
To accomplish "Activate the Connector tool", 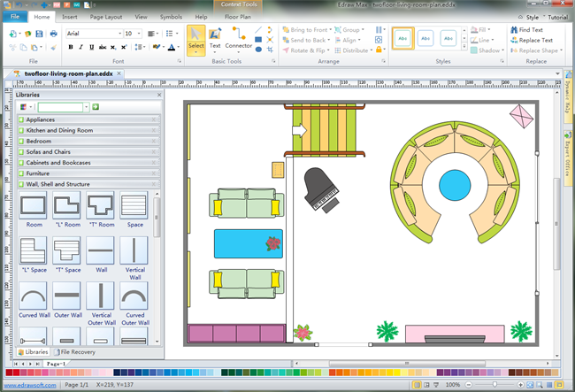I will [x=238, y=39].
